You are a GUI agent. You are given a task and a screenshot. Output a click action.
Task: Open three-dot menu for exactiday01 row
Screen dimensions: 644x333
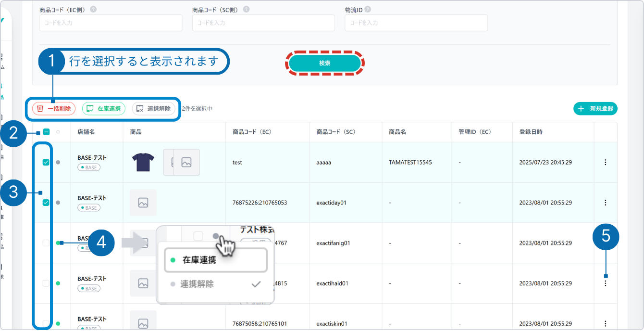point(605,203)
